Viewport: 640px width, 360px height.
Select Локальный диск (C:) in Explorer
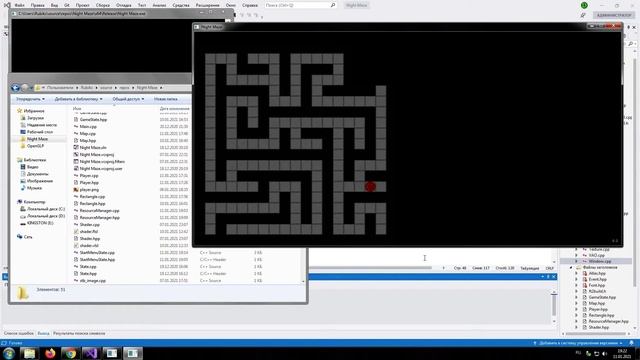point(46,209)
